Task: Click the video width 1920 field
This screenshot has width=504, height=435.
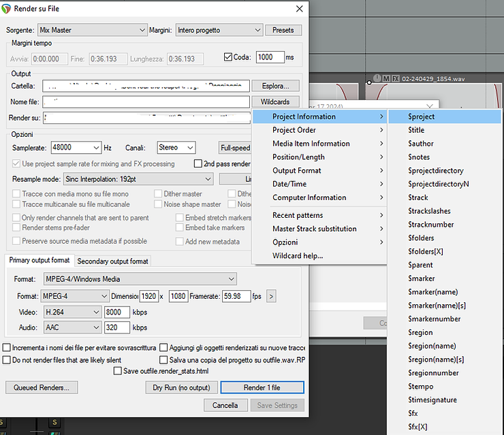Action: pyautogui.click(x=149, y=296)
